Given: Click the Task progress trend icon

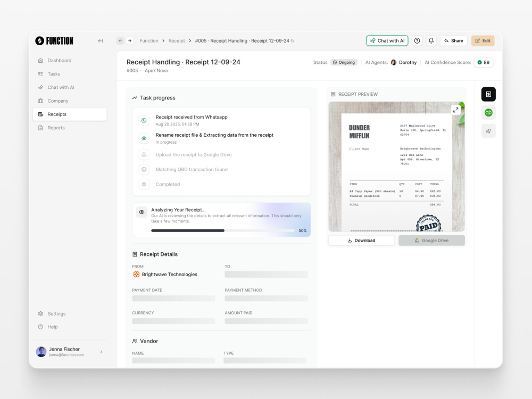Looking at the screenshot, I should 135,98.
